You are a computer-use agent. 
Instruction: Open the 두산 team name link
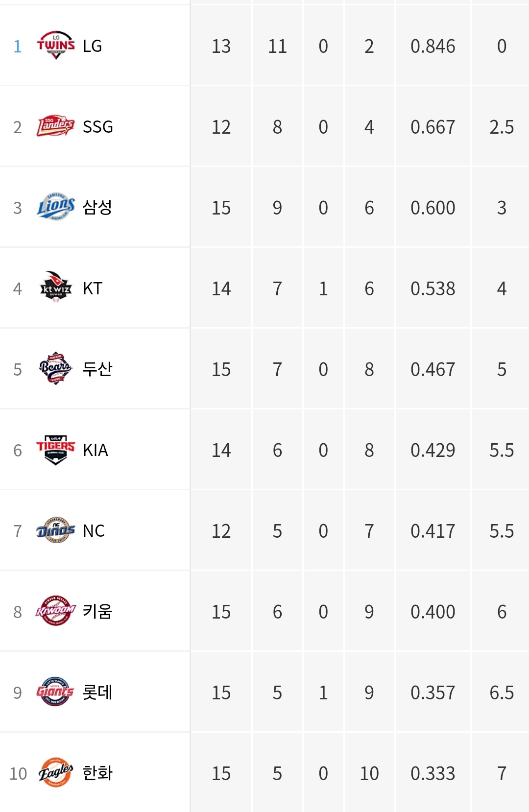pyautogui.click(x=97, y=369)
